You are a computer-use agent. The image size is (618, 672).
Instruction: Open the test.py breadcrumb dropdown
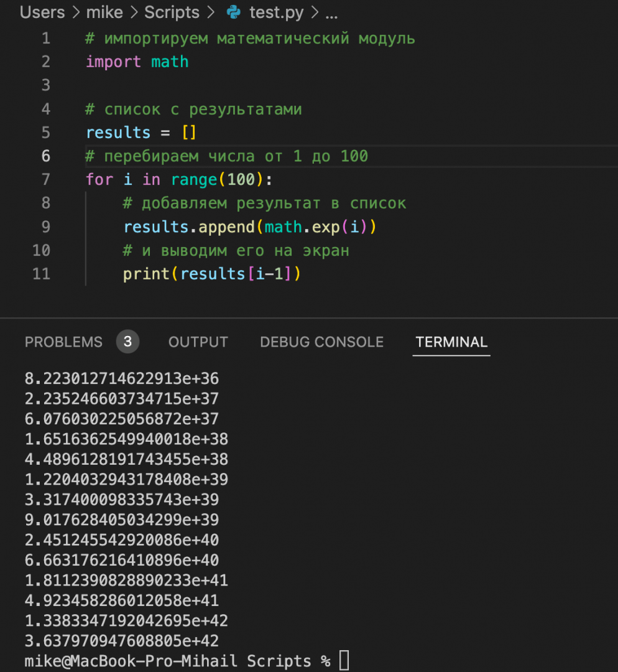click(x=275, y=12)
